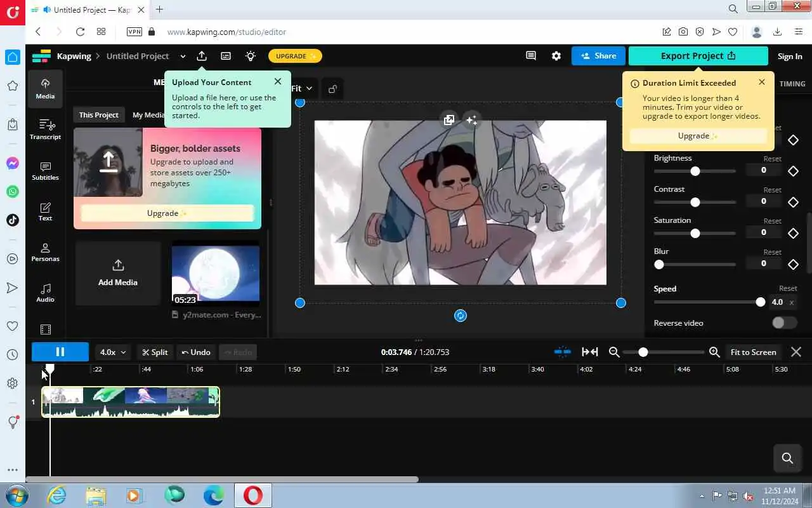
Task: Open Opera sidebar WhatsApp icon
Action: point(12,191)
